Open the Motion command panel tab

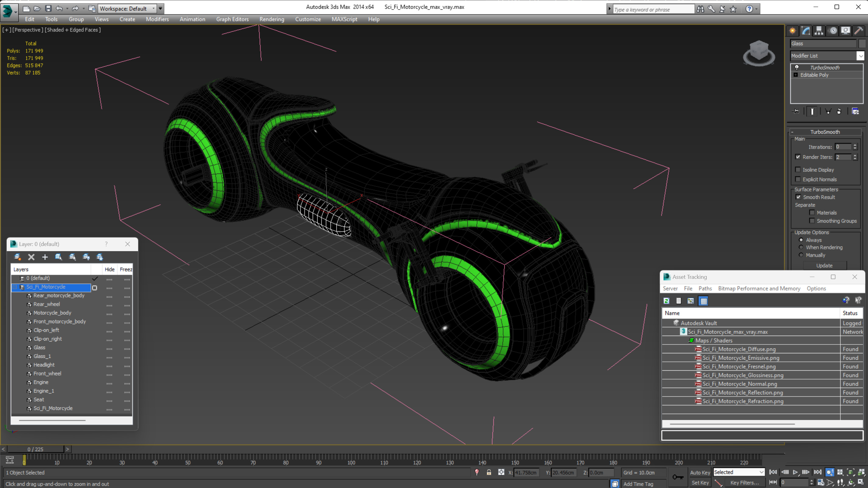click(x=833, y=31)
